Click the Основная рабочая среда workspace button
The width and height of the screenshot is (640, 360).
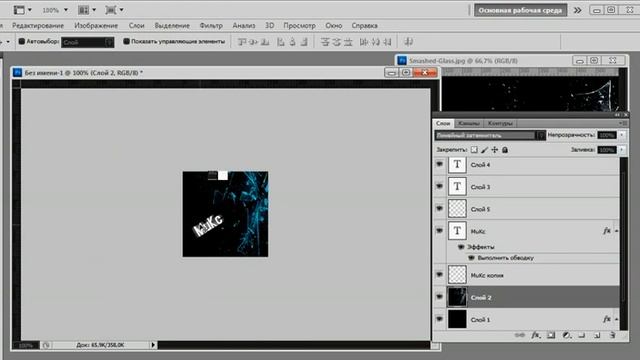coord(520,10)
